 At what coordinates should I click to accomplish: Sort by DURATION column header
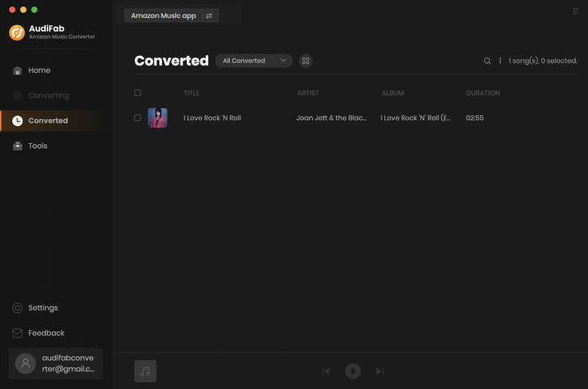pyautogui.click(x=483, y=93)
